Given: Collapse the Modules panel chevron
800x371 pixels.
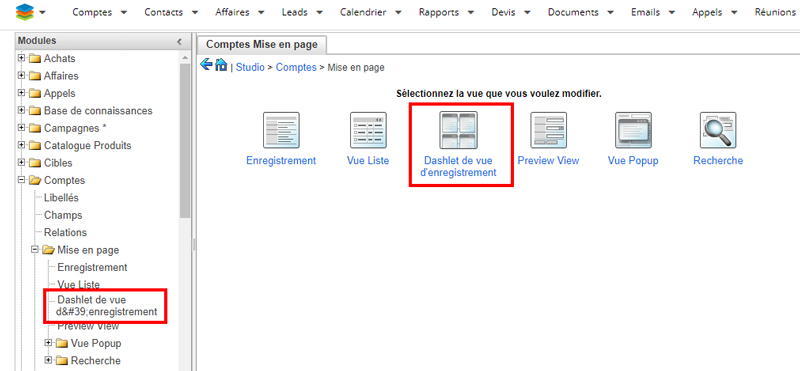Looking at the screenshot, I should (179, 41).
